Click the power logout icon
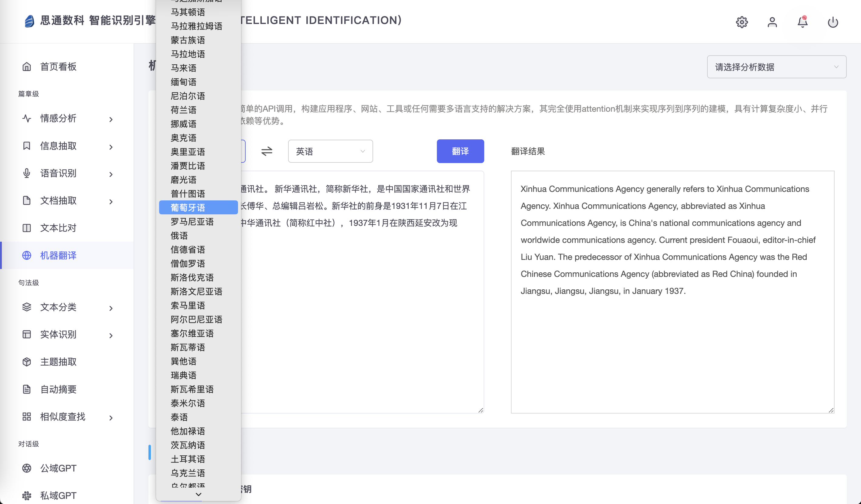 [833, 22]
